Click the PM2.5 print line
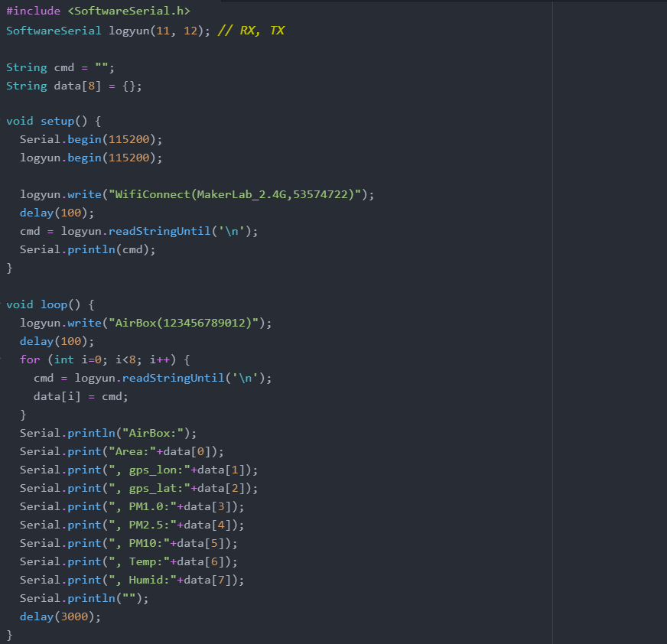This screenshot has width=667, height=644. tap(132, 525)
